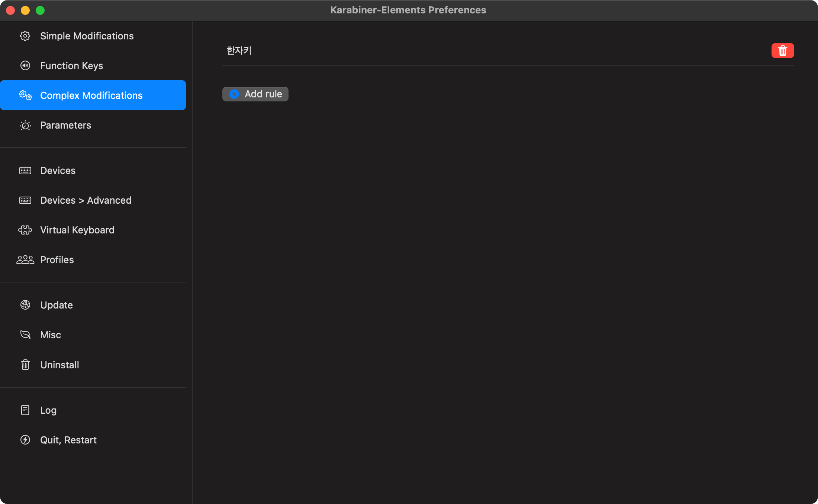Click the people icon for Profiles

(x=25, y=260)
